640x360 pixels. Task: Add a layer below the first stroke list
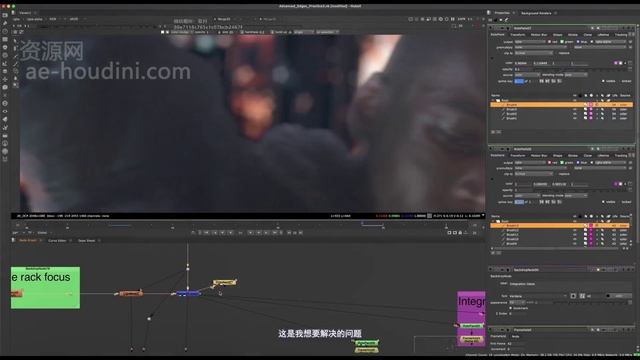(x=493, y=132)
